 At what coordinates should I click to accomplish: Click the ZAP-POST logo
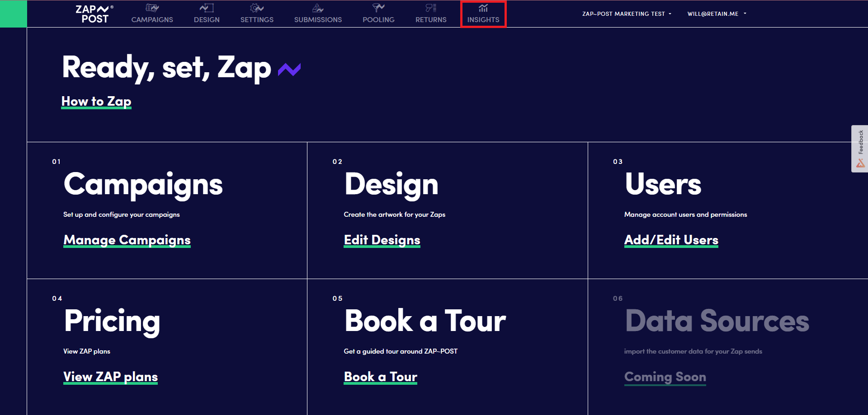tap(94, 14)
